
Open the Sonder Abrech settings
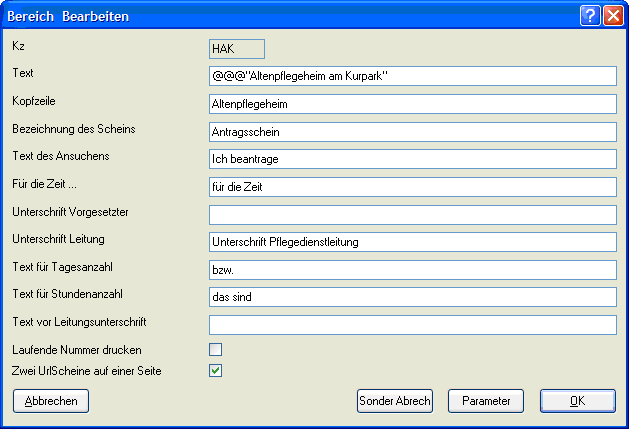point(395,401)
